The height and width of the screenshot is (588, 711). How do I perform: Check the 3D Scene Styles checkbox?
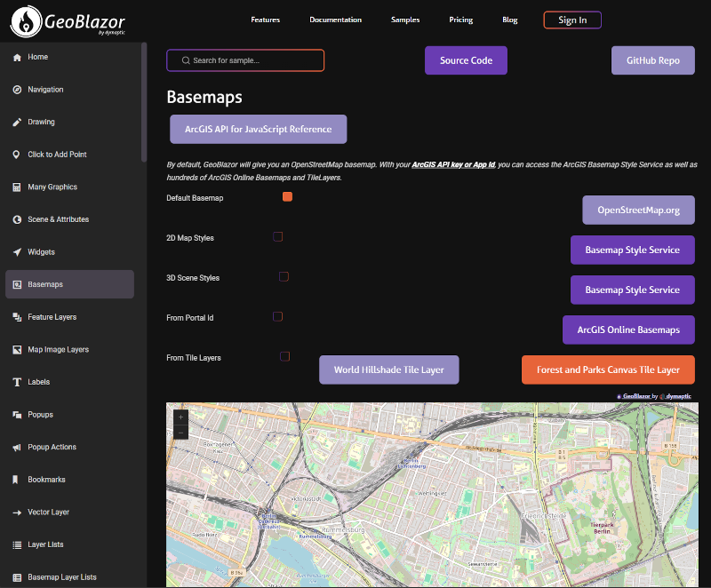(x=284, y=276)
